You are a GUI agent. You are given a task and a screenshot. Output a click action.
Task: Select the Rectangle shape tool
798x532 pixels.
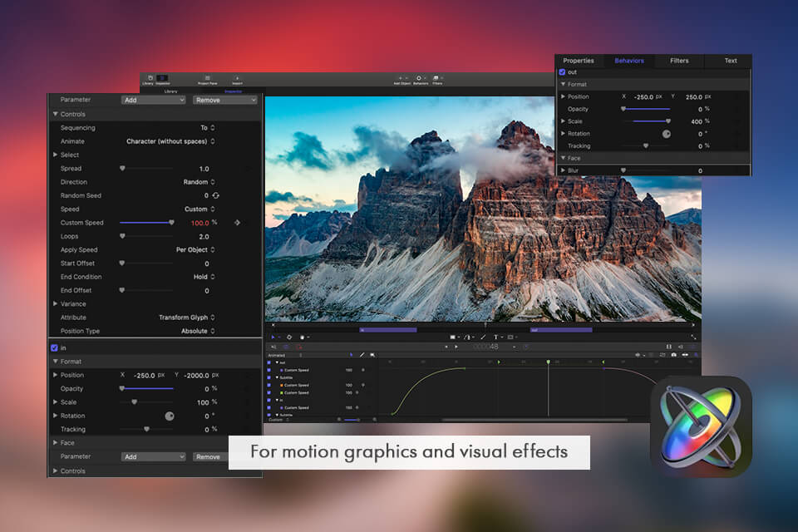[452, 337]
